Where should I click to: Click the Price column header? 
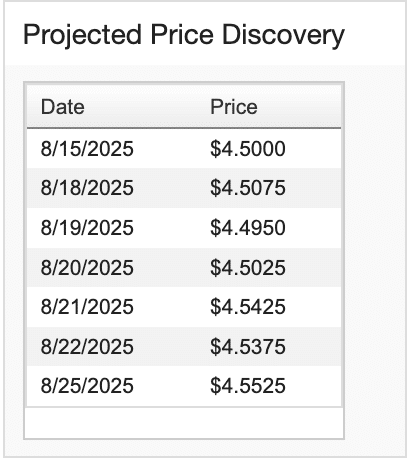(234, 107)
